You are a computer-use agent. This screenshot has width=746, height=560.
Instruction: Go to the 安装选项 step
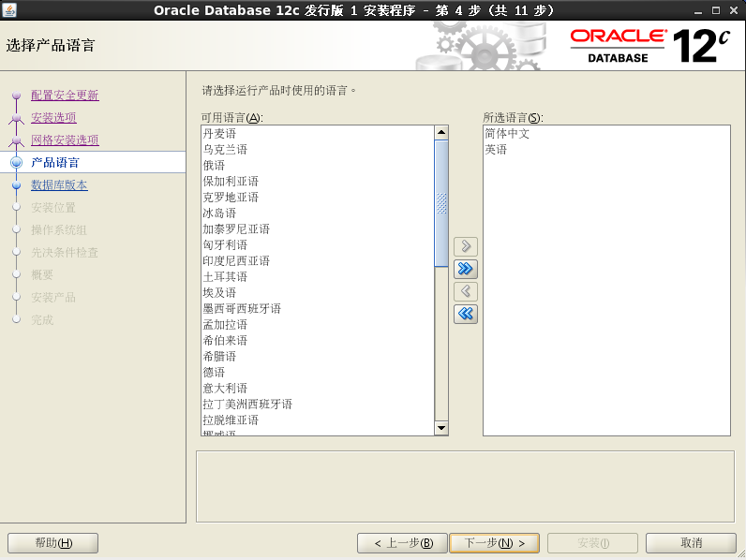coord(53,117)
